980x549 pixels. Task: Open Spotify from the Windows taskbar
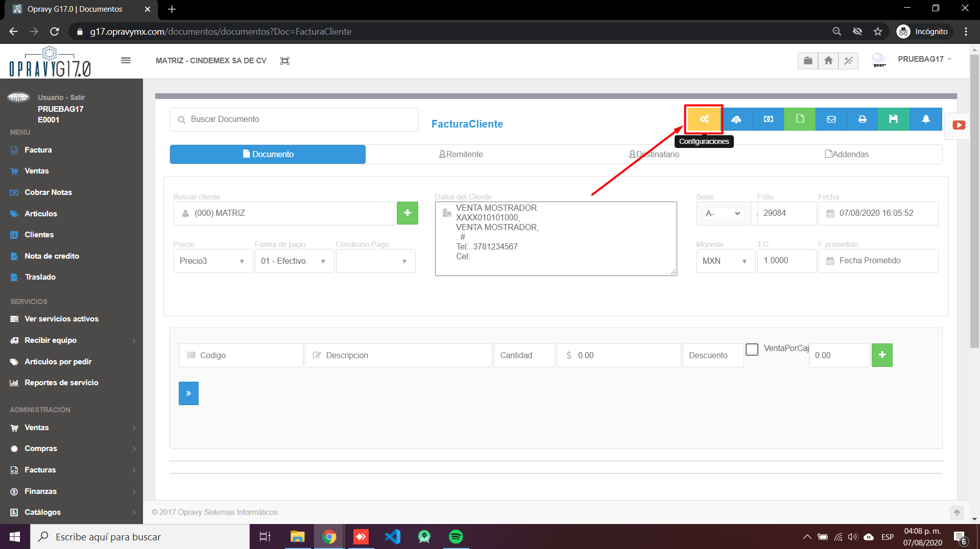click(x=456, y=537)
